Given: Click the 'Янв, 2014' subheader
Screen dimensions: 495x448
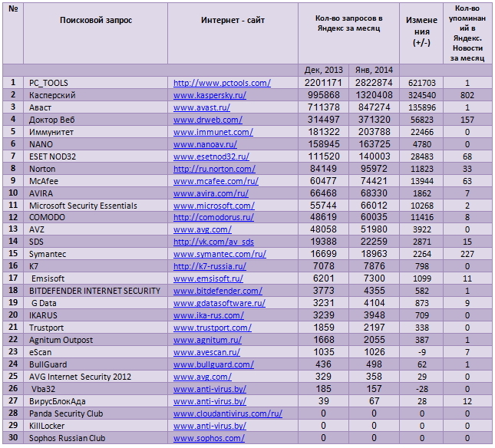Looking at the screenshot, I should tap(374, 70).
